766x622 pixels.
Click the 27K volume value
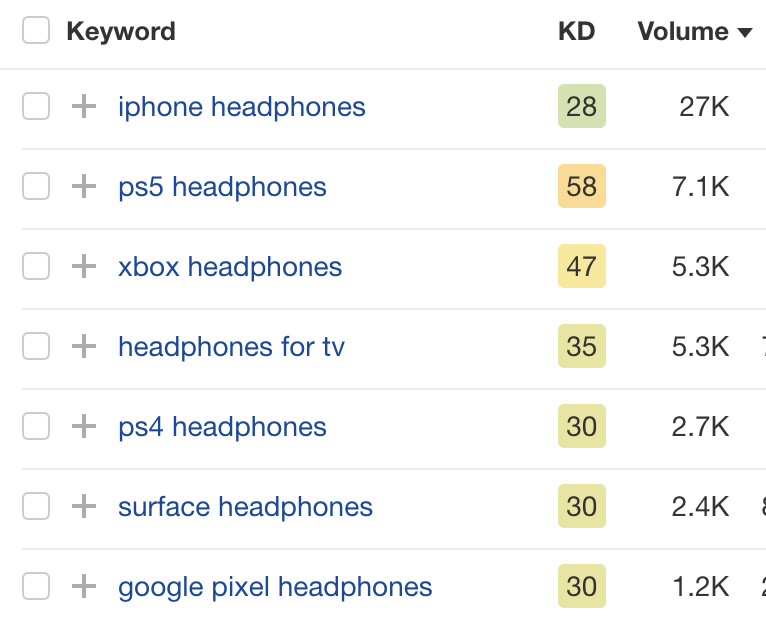(x=704, y=107)
